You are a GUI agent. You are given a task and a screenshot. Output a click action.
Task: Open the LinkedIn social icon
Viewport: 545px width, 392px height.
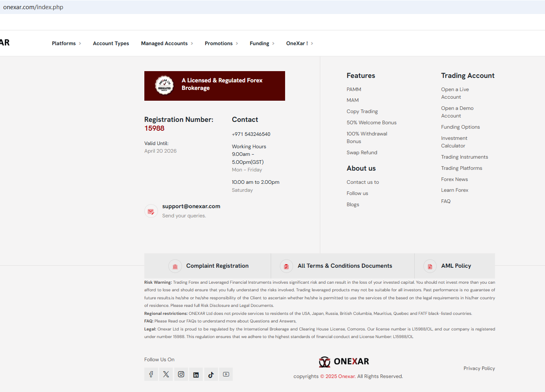click(196, 374)
